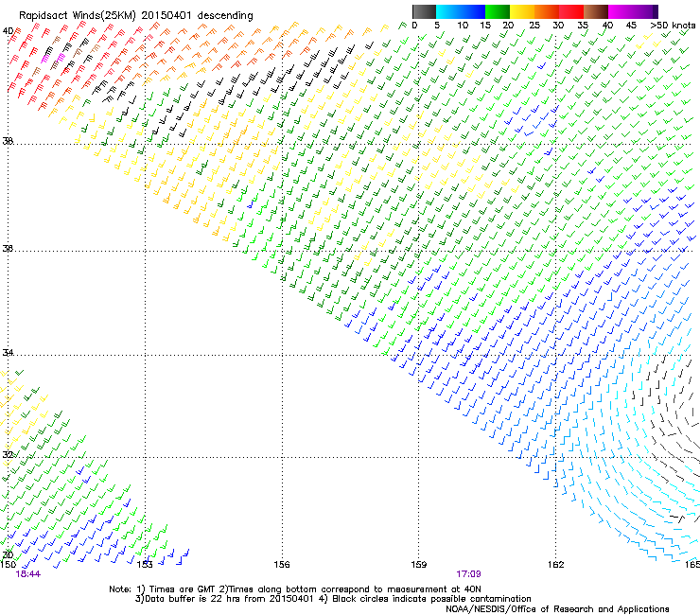The height and width of the screenshot is (615, 700).
Task: Select the '34' latitude axis label
Action: 8,353
